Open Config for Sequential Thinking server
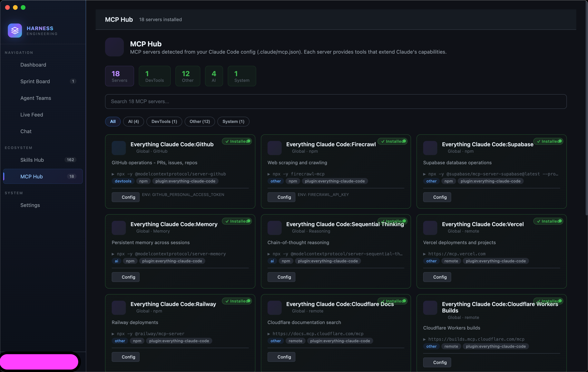 tap(281, 277)
